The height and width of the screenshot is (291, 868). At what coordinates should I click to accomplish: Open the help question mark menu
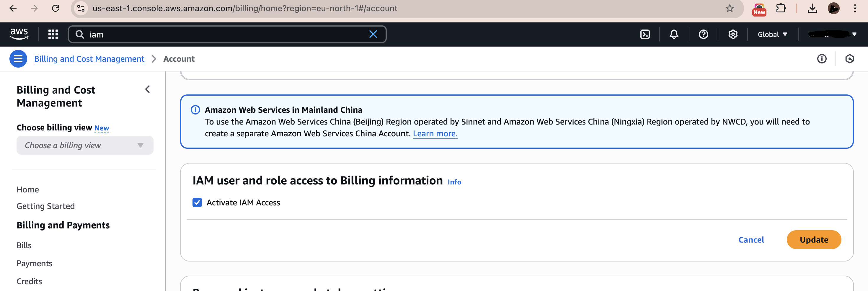[704, 34]
